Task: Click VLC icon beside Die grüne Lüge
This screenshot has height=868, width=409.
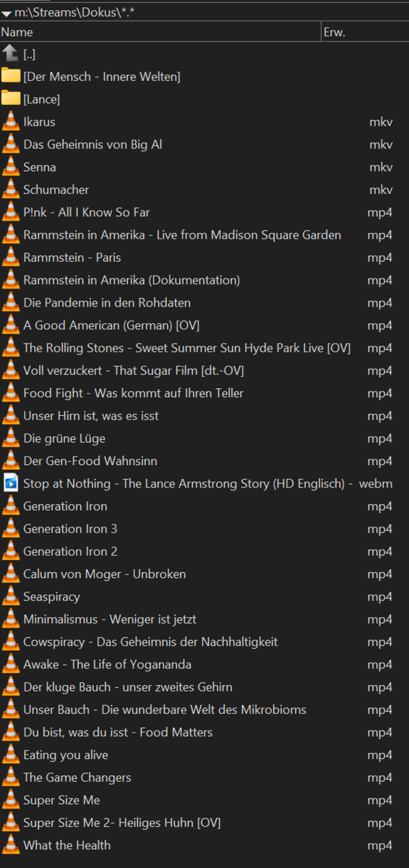Action: (11, 438)
